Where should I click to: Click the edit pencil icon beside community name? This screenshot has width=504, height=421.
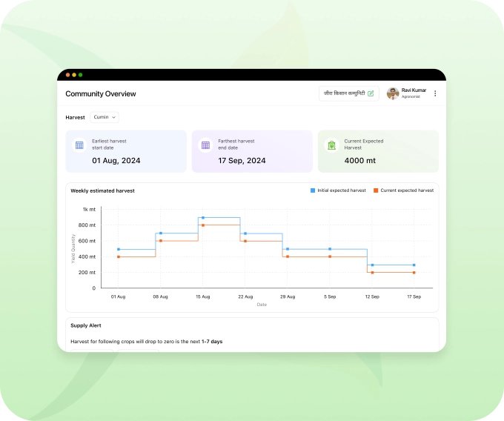(371, 93)
